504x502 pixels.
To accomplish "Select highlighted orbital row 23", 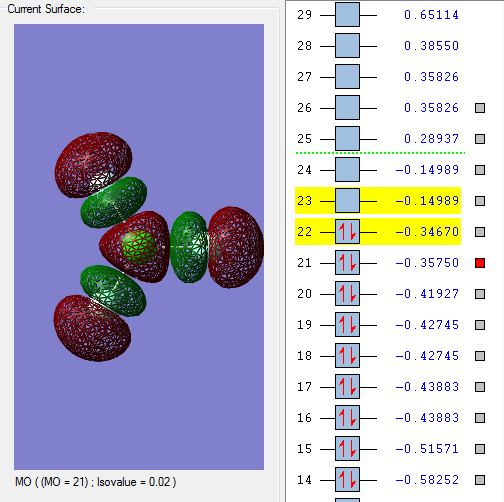I will 378,201.
